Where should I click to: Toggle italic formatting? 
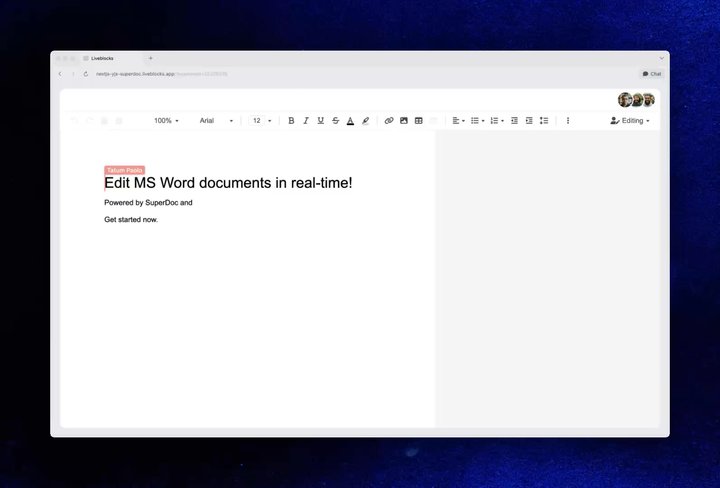pyautogui.click(x=306, y=121)
